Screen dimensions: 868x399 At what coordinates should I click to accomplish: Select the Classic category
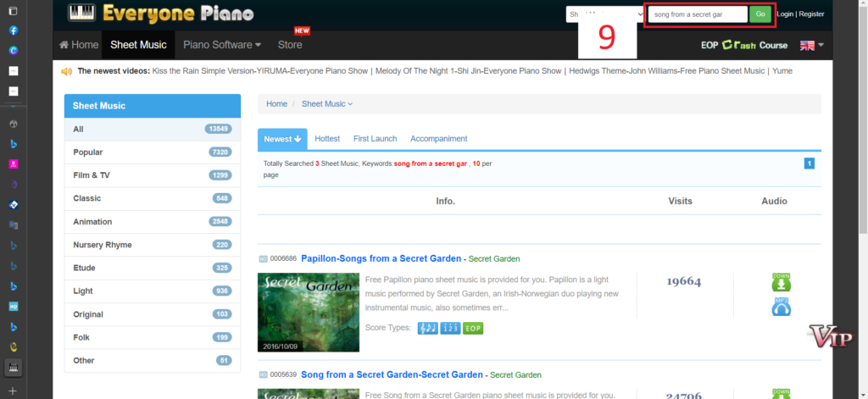[153, 198]
